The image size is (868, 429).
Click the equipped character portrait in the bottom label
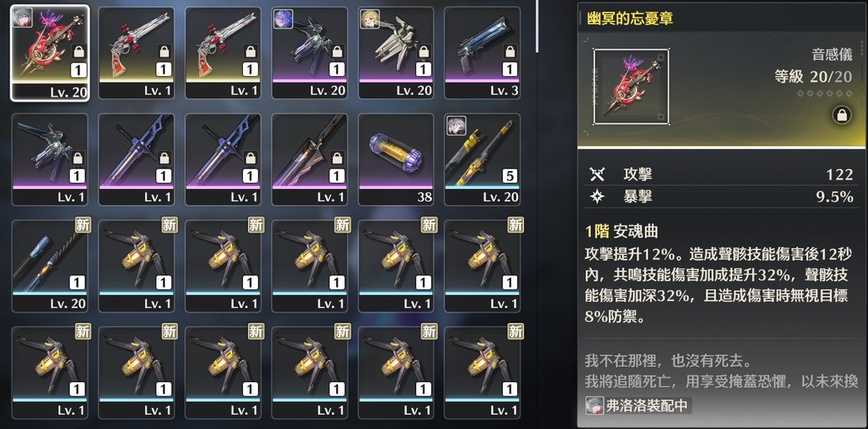[594, 406]
